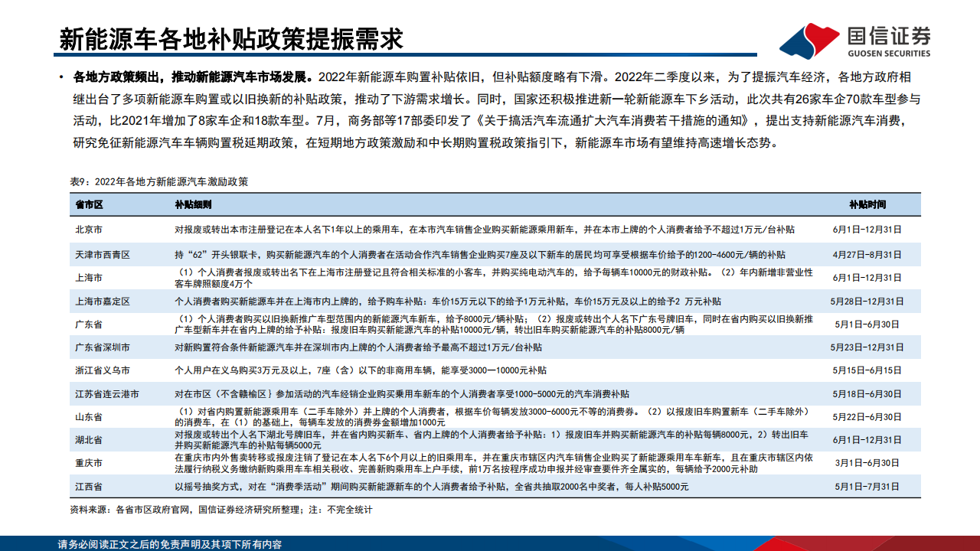Click the Beijing subsidy detail text
This screenshot has height=551, width=980.
[484, 229]
